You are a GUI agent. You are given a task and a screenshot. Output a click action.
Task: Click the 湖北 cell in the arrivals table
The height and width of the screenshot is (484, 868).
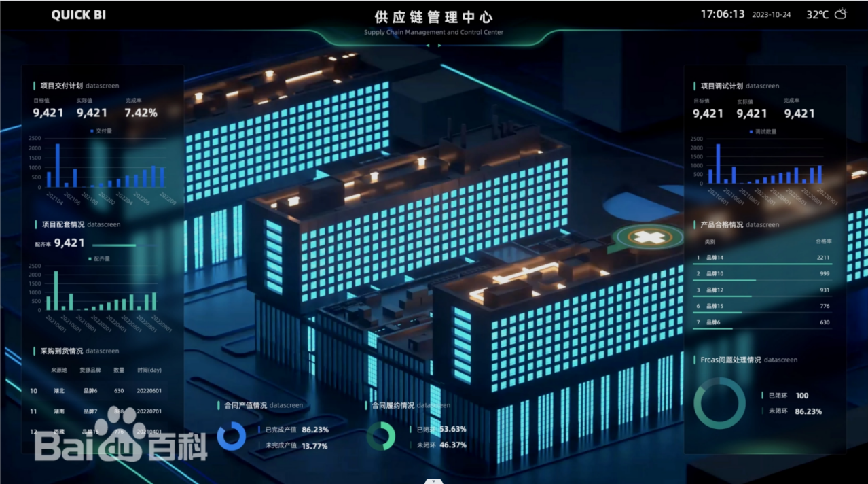pos(58,390)
